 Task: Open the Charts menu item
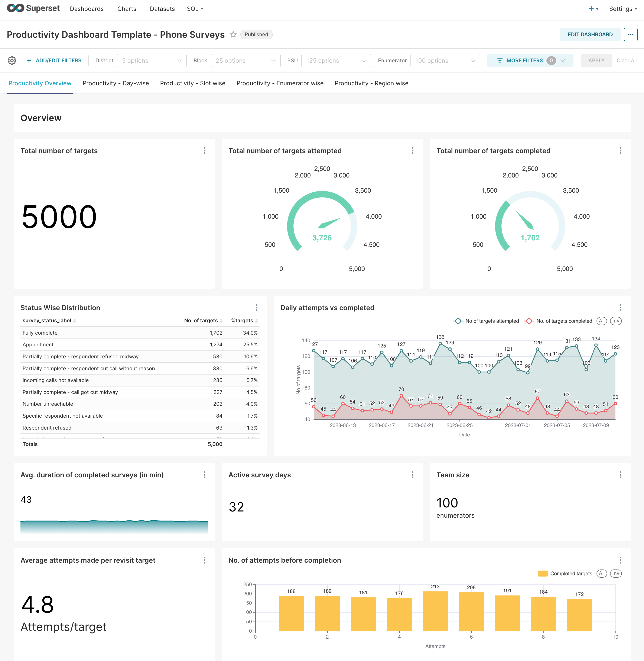[x=127, y=9]
